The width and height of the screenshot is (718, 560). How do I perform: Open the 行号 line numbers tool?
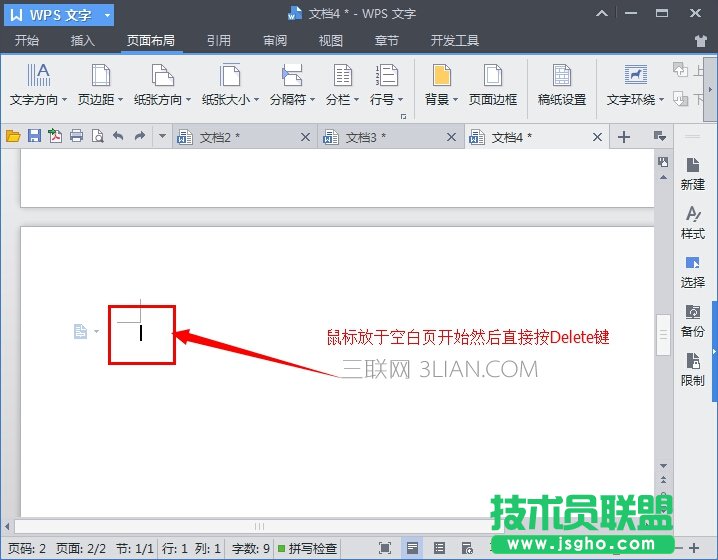[386, 85]
